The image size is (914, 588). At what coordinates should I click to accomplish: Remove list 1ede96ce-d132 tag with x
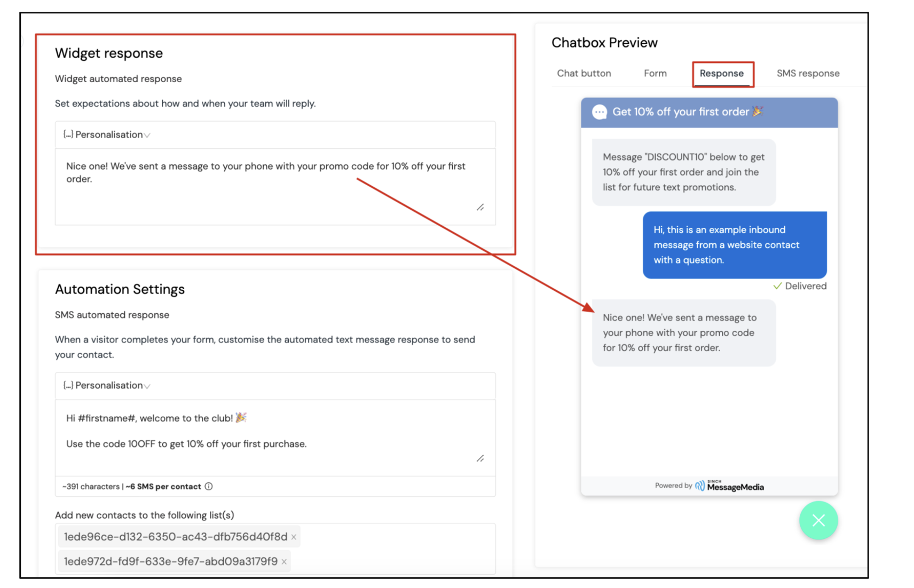coord(294,537)
